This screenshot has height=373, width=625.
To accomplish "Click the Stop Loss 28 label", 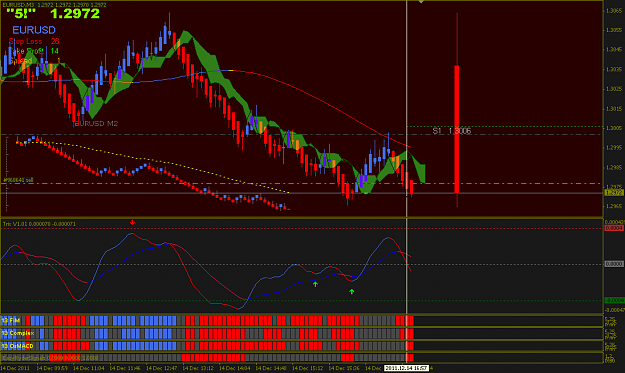I will click(x=34, y=41).
